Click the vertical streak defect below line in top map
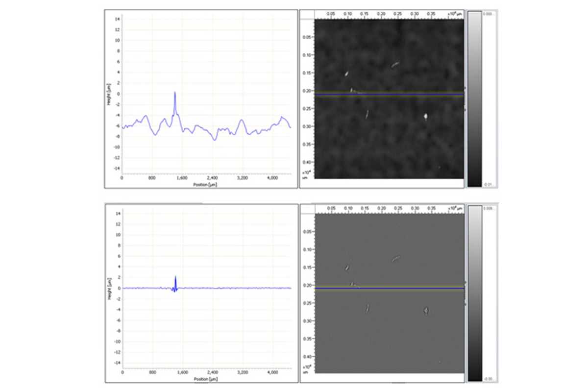The height and width of the screenshot is (392, 588). click(x=367, y=114)
